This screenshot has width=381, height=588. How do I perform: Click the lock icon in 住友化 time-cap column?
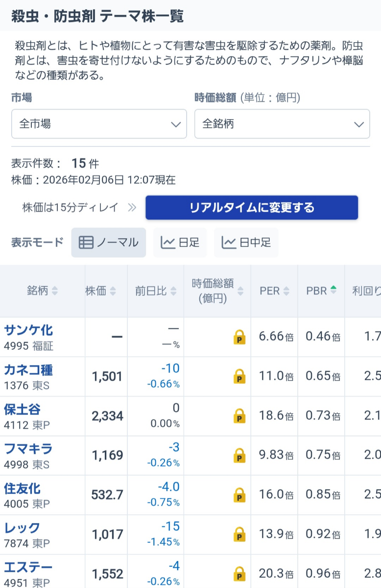[238, 495]
